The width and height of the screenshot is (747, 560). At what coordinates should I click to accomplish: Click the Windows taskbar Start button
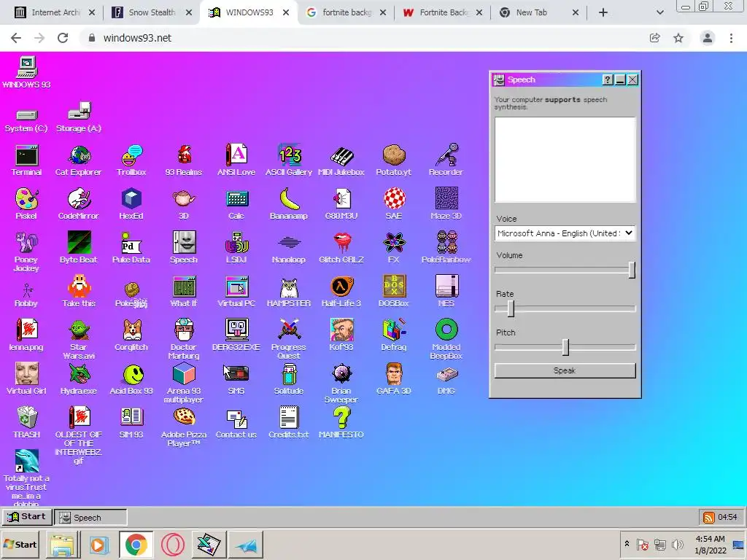click(x=20, y=544)
